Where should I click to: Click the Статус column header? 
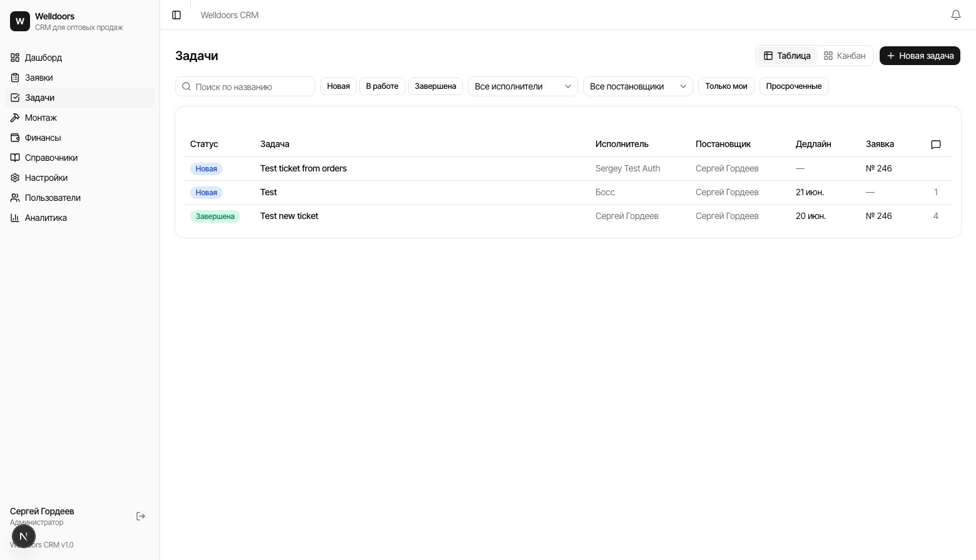[204, 144]
